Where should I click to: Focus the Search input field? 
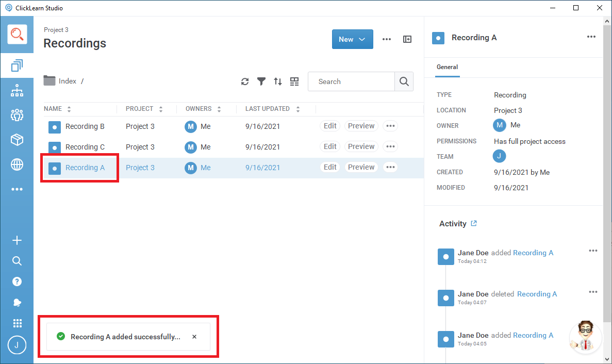point(351,81)
